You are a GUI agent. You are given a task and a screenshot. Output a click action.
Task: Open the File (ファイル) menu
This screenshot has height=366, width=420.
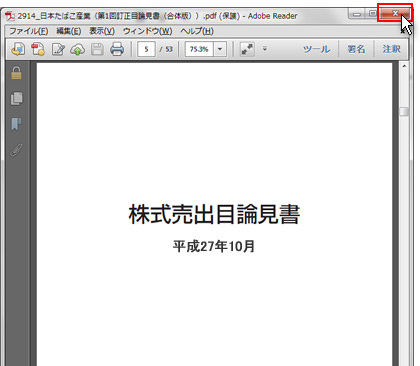(29, 31)
